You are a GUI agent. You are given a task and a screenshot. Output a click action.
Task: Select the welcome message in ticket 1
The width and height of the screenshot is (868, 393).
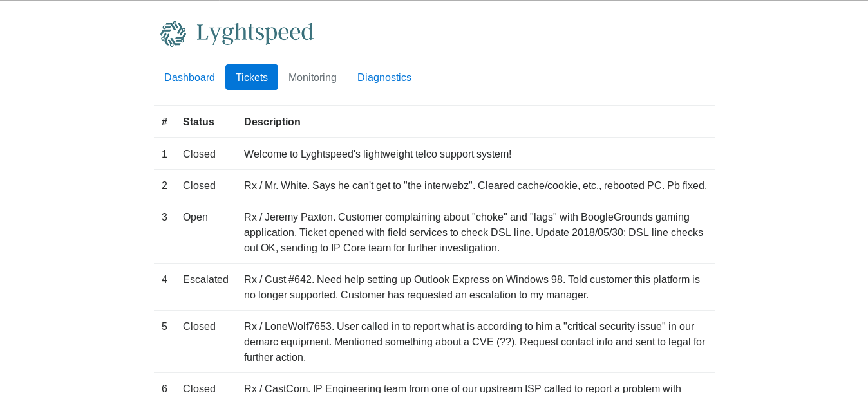[x=377, y=154]
